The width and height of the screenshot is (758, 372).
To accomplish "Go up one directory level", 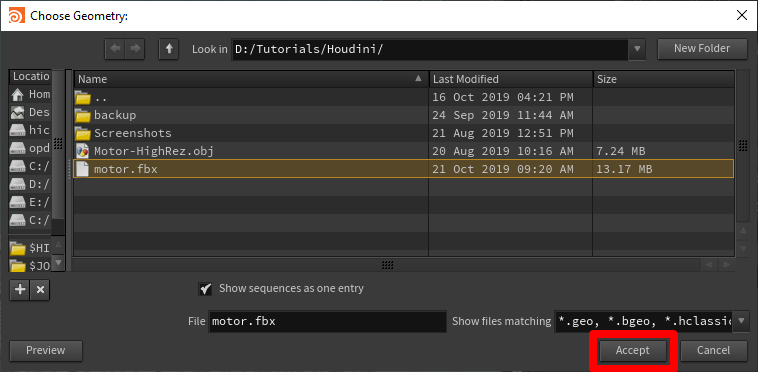I will tap(169, 49).
